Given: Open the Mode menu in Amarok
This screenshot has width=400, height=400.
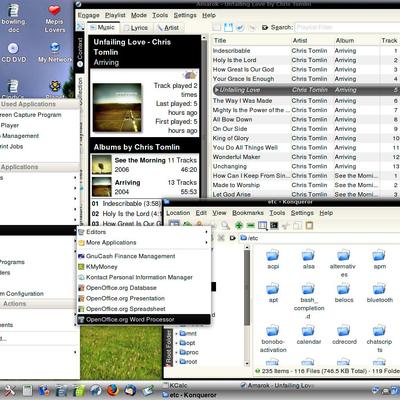Looking at the screenshot, I should point(139,15).
